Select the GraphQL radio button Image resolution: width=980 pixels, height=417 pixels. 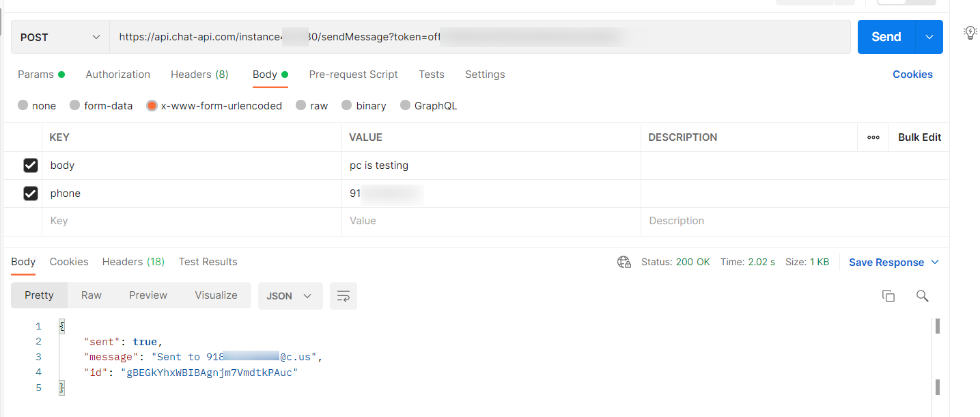click(x=406, y=105)
